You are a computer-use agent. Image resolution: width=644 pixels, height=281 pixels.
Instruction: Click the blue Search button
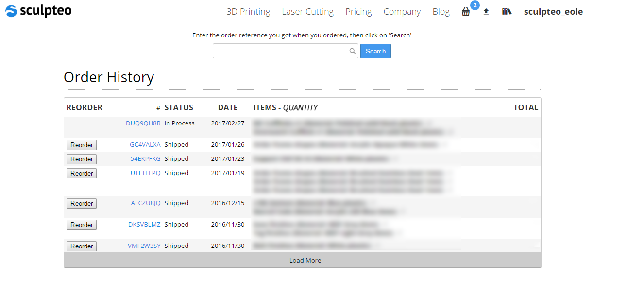(x=375, y=51)
